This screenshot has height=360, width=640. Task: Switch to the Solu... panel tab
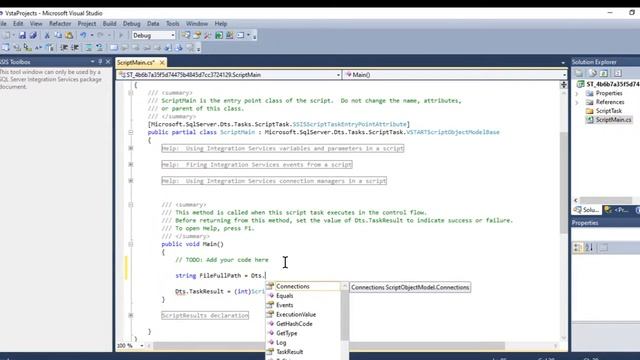click(x=586, y=210)
